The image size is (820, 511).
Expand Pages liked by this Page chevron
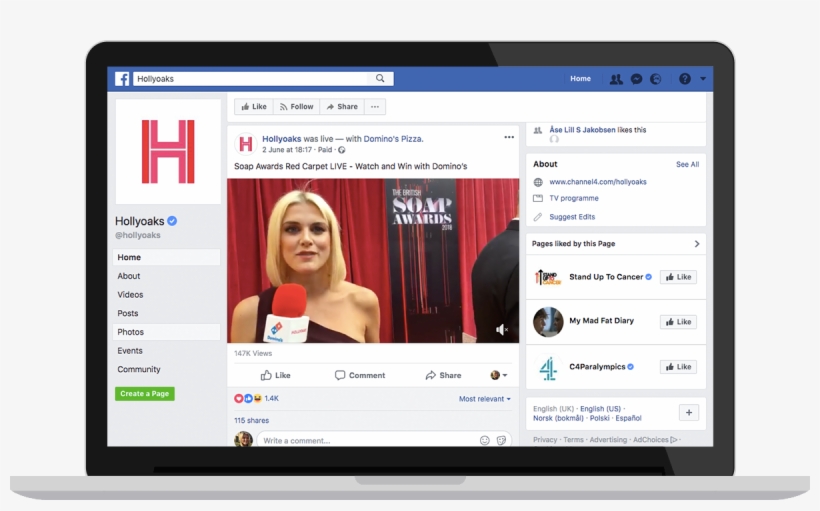pos(697,244)
